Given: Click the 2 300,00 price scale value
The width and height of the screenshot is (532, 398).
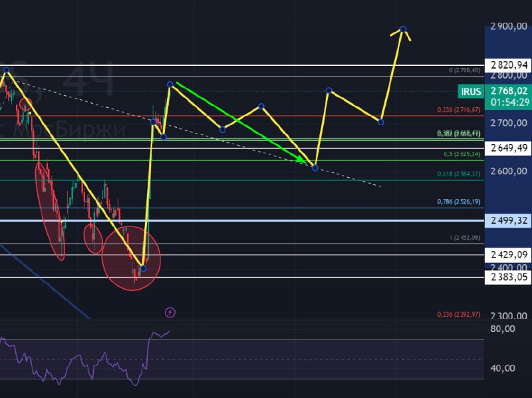Looking at the screenshot, I should click(x=509, y=316).
